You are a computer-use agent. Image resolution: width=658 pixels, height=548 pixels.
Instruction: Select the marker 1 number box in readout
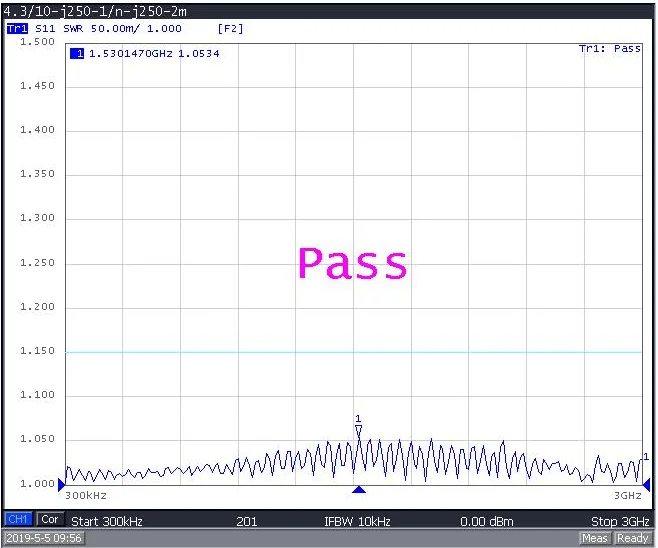tap(77, 53)
